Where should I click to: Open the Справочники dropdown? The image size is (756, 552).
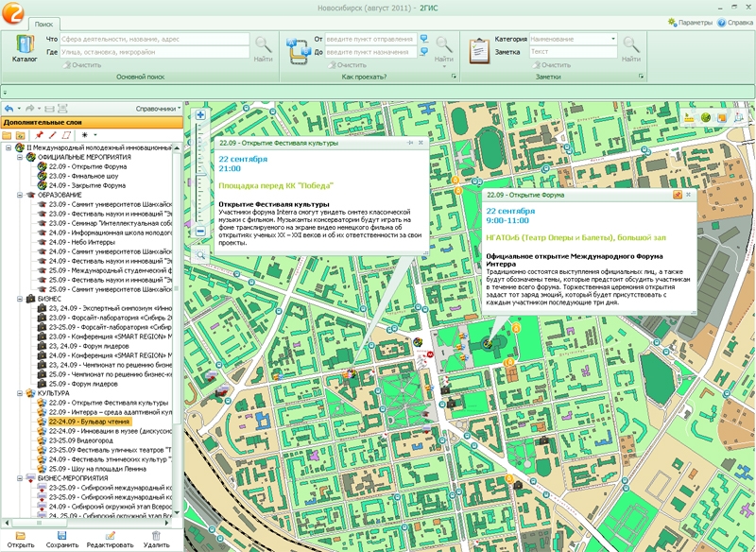pos(158,109)
